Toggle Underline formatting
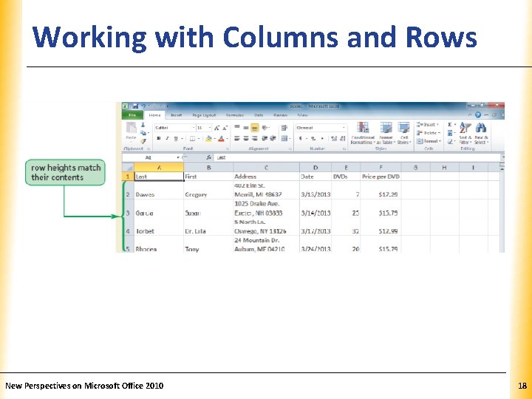 (x=176, y=138)
